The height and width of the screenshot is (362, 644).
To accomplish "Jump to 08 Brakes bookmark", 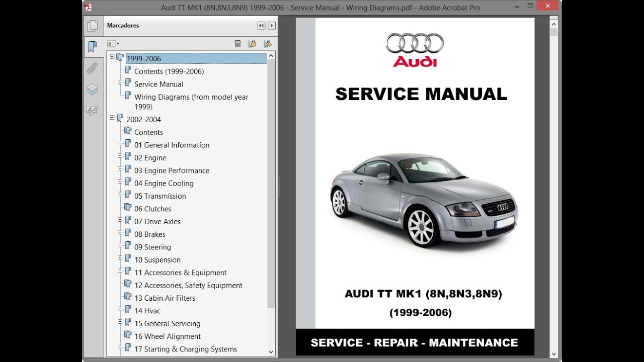I will [149, 234].
